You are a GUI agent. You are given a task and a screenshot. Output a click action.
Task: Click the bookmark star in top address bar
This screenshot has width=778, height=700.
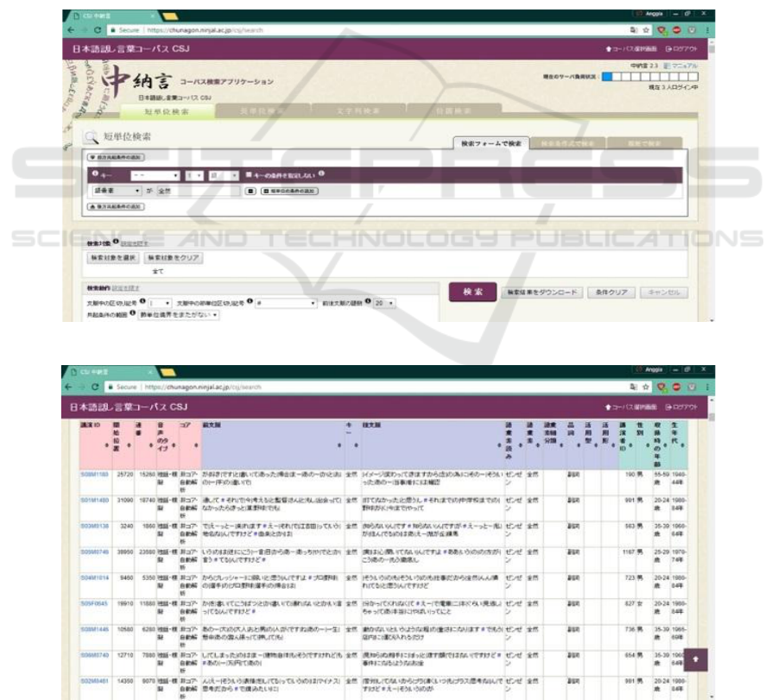664,28
